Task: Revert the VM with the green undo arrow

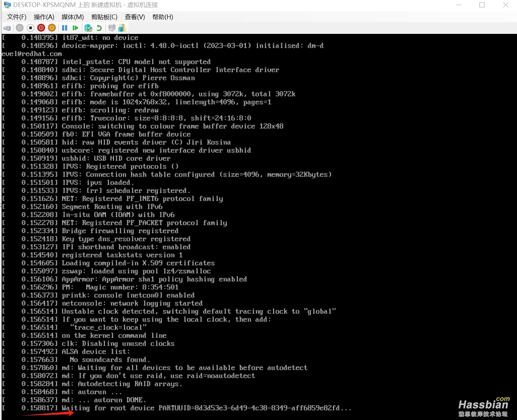Action: pyautogui.click(x=99, y=28)
